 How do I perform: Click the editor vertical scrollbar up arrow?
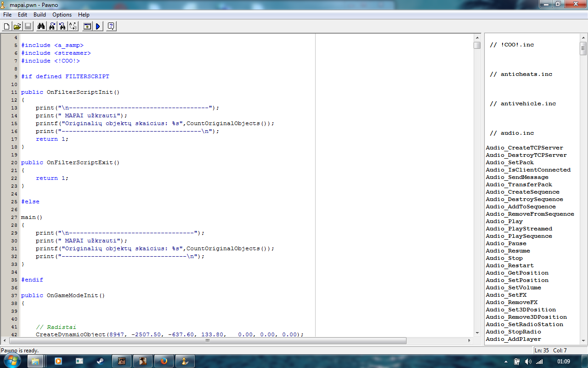coord(477,37)
